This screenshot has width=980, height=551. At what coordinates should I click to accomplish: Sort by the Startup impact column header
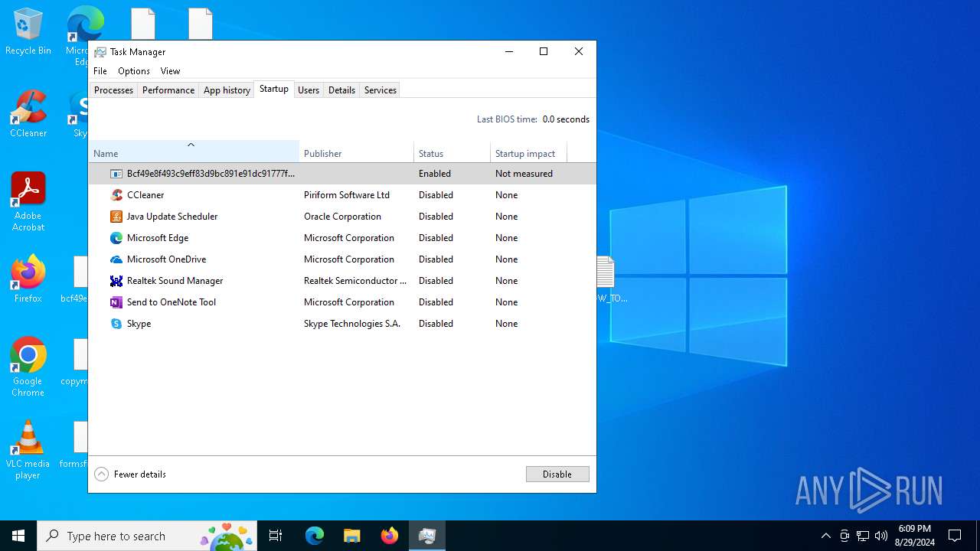528,152
